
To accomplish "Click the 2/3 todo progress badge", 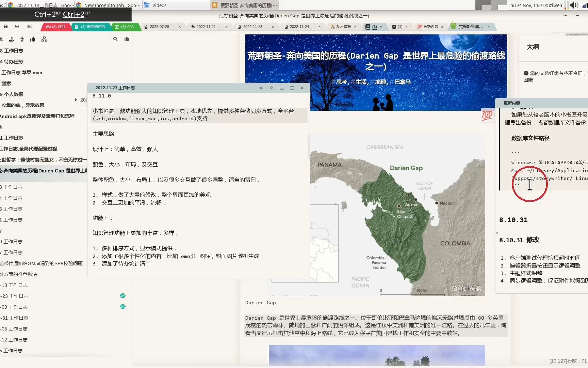I will pos(122,306).
